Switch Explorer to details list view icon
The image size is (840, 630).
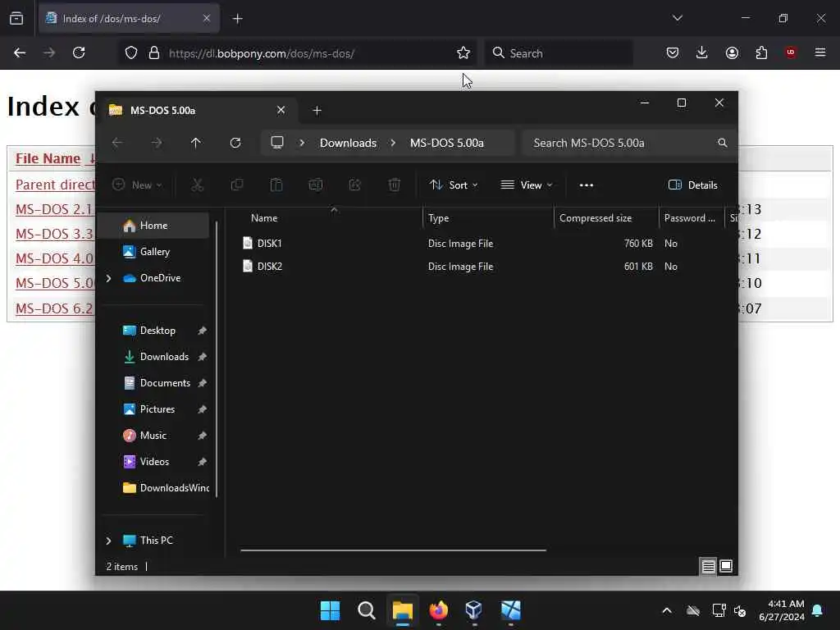708,566
